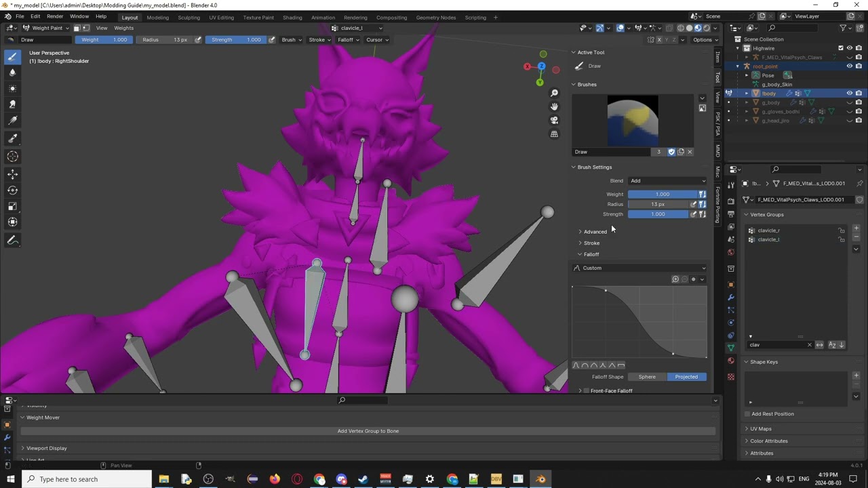Viewport: 868px width, 488px height.
Task: Lock the clavicle_r vertex group
Action: [842, 230]
